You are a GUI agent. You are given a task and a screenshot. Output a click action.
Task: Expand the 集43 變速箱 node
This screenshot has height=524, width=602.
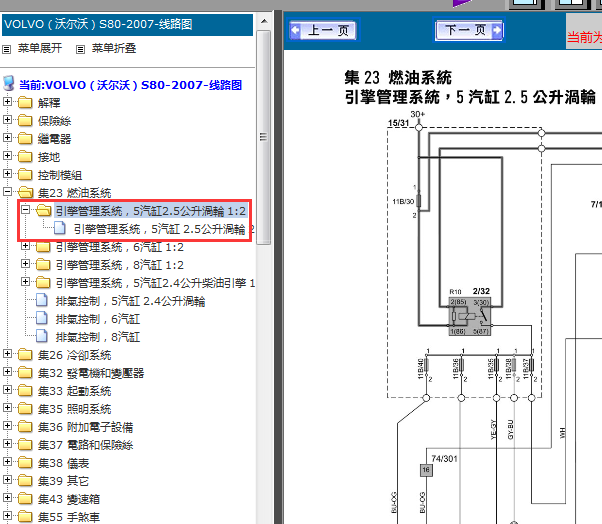click(x=7, y=498)
